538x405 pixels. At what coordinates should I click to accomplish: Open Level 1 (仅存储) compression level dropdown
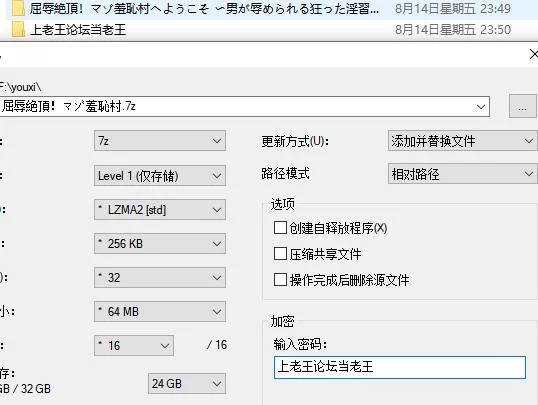tap(160, 176)
